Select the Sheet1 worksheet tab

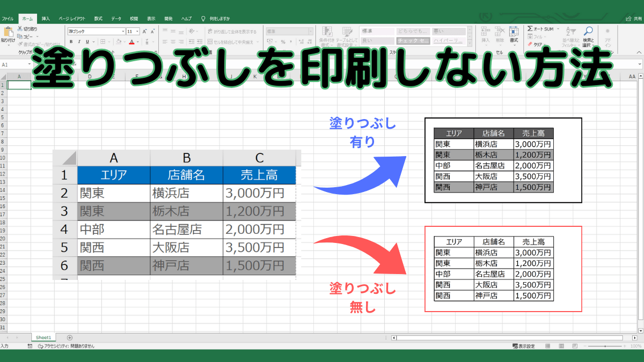[43, 337]
